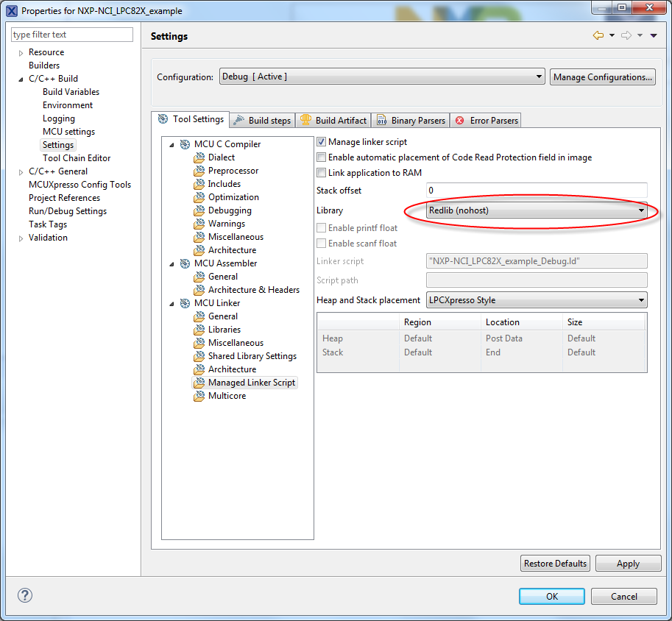
Task: Select Tool Chain Editor tree item
Action: (77, 158)
